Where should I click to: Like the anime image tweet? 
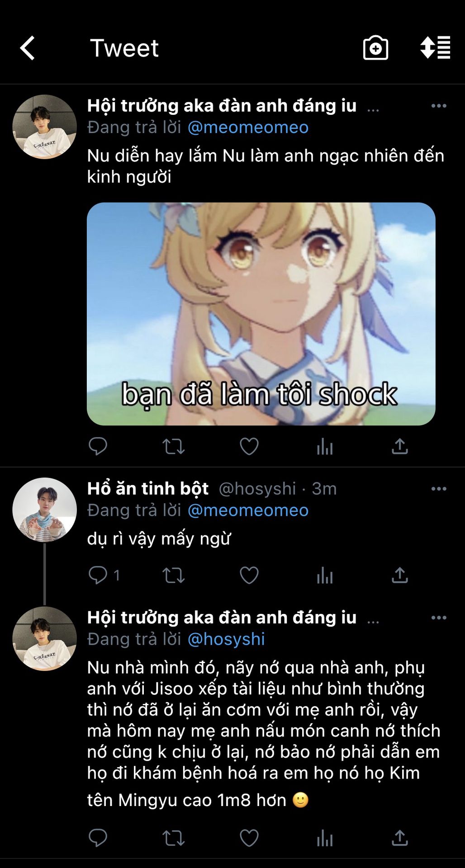coord(249,447)
